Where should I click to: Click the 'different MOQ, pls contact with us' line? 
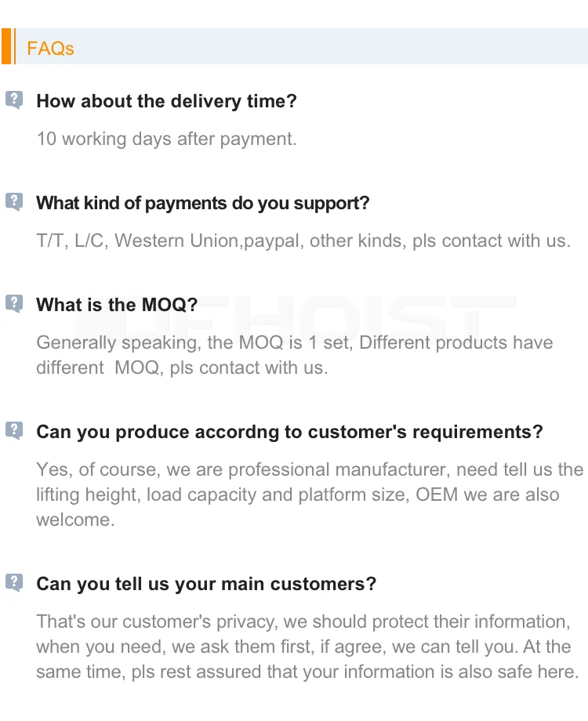182,368
